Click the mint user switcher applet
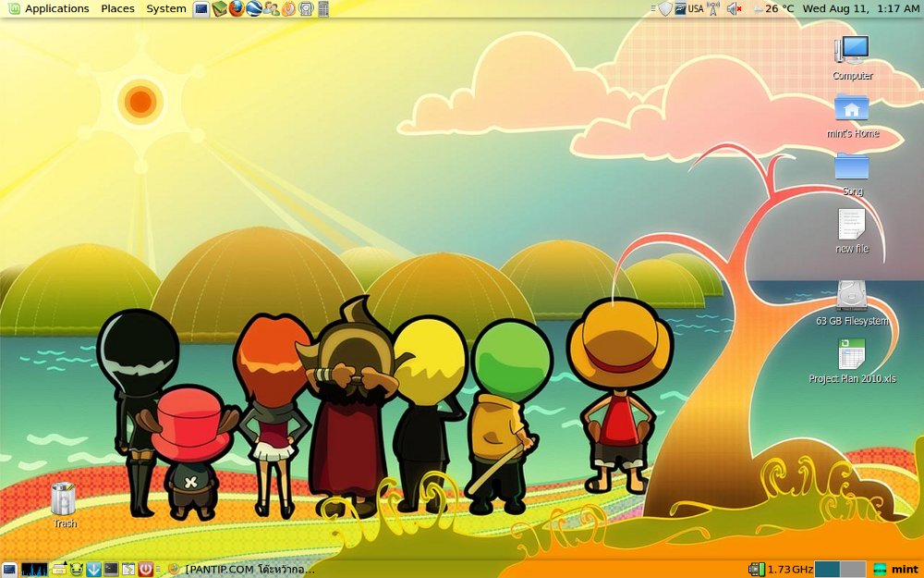The height and width of the screenshot is (578, 924). pos(896,569)
